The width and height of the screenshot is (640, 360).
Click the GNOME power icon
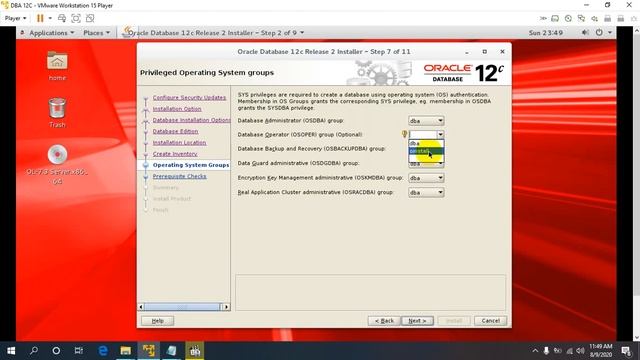[599, 33]
